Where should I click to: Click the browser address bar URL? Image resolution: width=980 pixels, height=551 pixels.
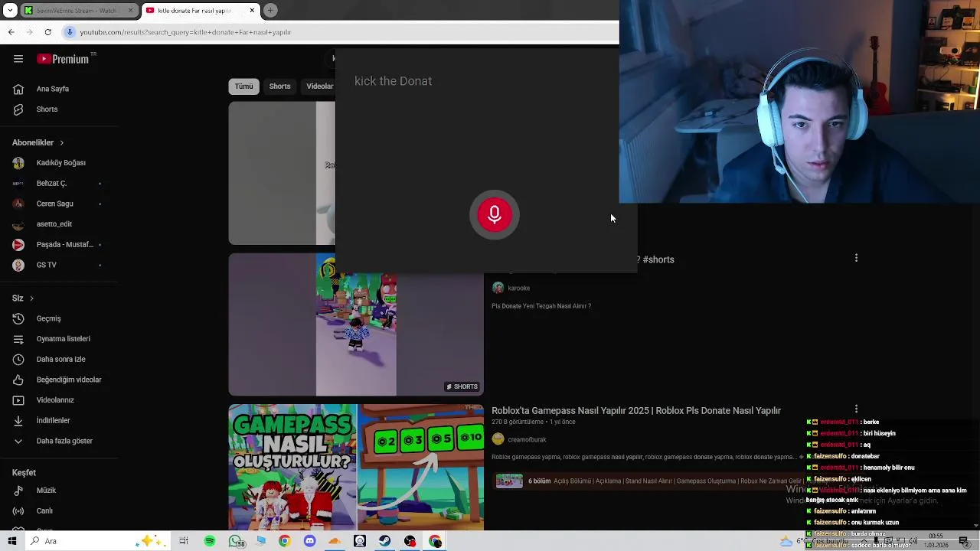tap(185, 32)
